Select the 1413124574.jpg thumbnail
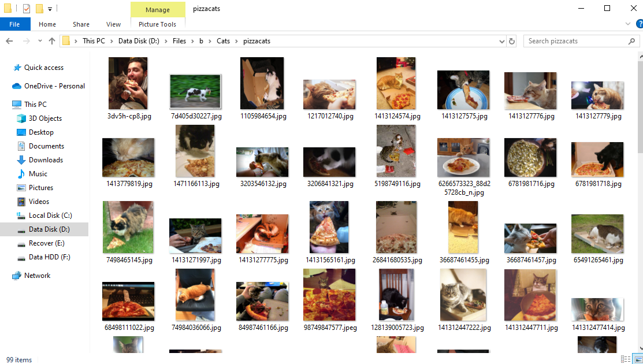This screenshot has width=643, height=364. coord(396,83)
